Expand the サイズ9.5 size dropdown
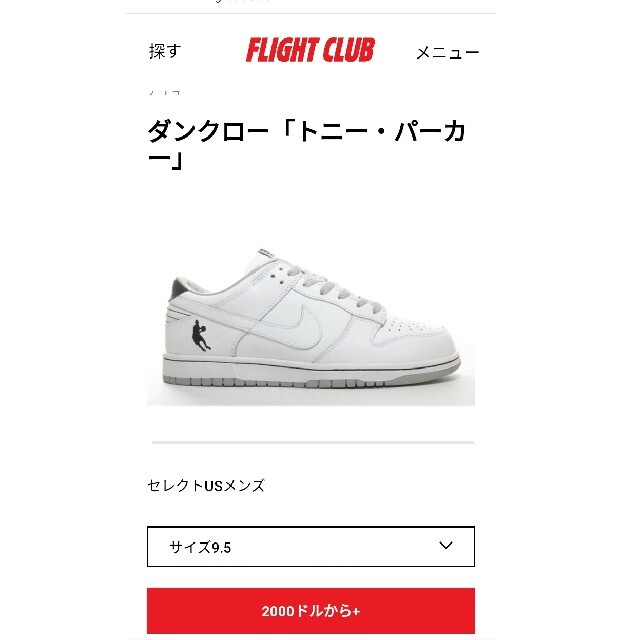The width and height of the screenshot is (640, 640). coord(311,547)
